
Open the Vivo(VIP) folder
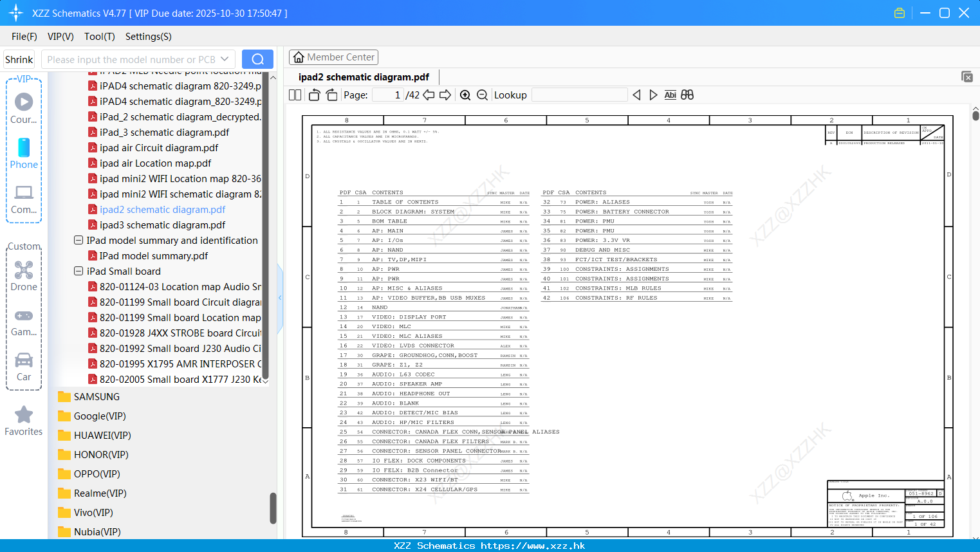pyautogui.click(x=86, y=512)
